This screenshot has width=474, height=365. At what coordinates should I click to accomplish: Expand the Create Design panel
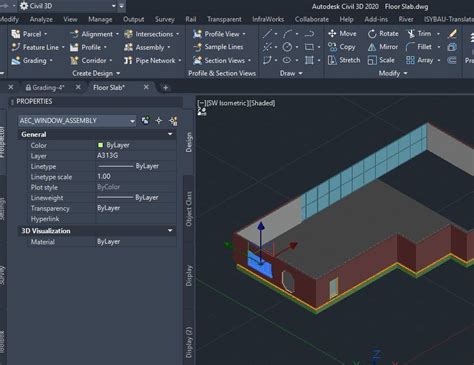coord(96,73)
